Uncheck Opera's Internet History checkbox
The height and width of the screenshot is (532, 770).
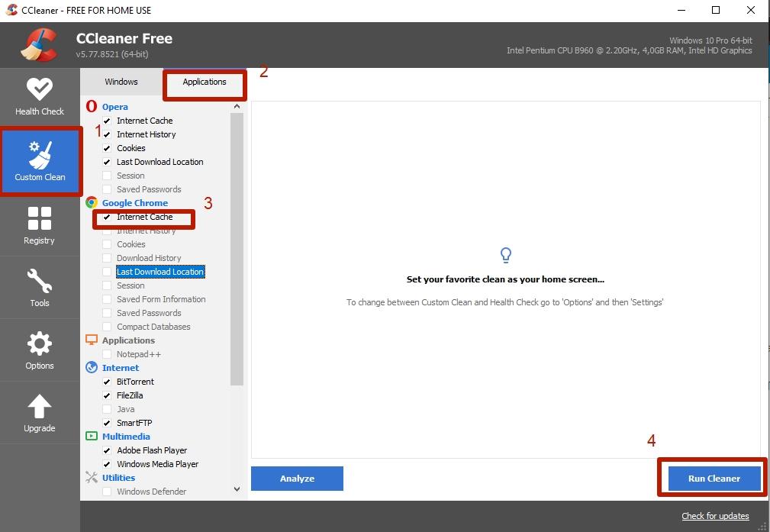tap(107, 134)
